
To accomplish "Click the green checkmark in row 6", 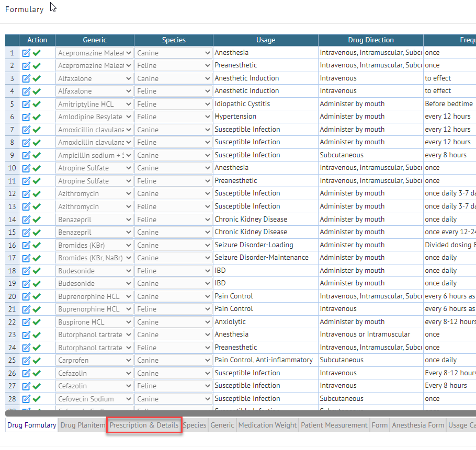I will (37, 117).
